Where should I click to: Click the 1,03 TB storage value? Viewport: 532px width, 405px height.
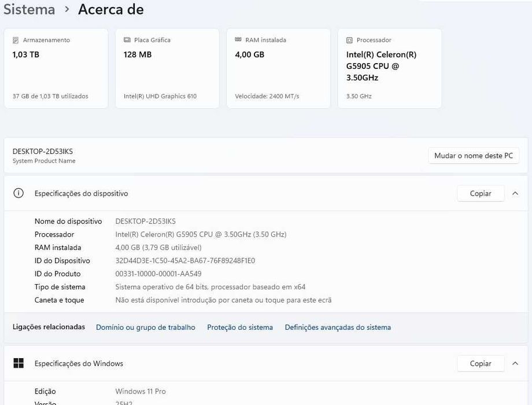[26, 54]
